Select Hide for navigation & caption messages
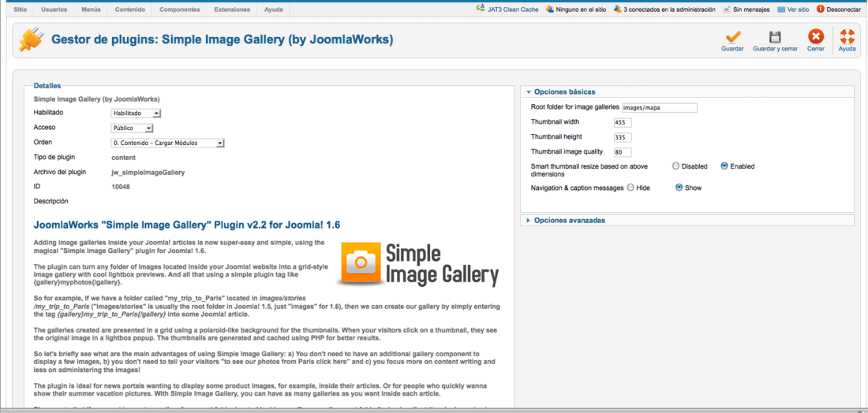Screen dimensions: 868x413 pyautogui.click(x=630, y=188)
